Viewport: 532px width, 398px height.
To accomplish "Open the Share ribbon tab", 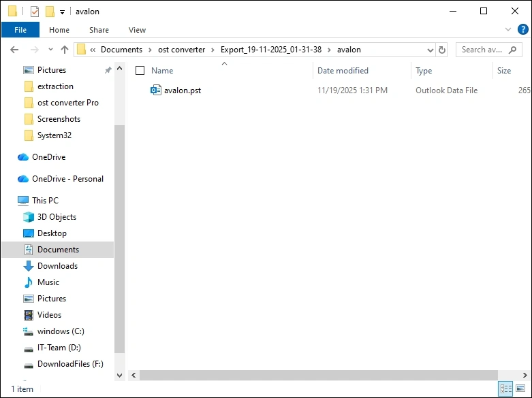I will tap(99, 30).
